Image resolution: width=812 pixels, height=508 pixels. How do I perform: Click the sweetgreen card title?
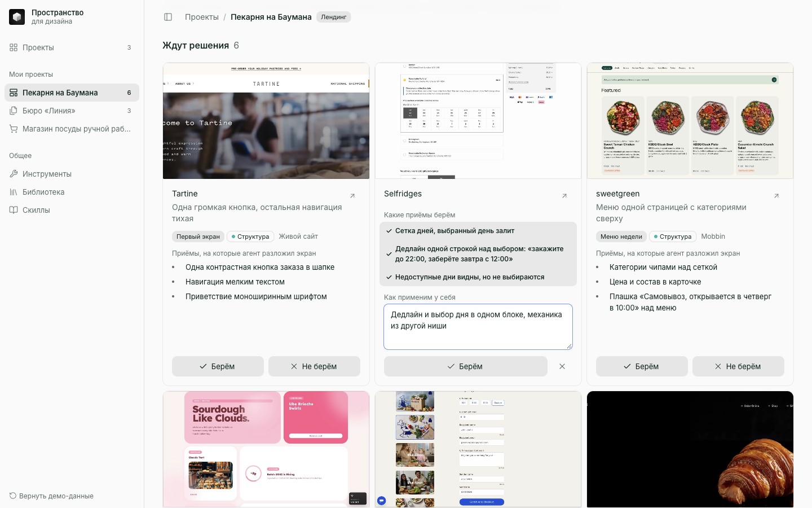(x=617, y=194)
